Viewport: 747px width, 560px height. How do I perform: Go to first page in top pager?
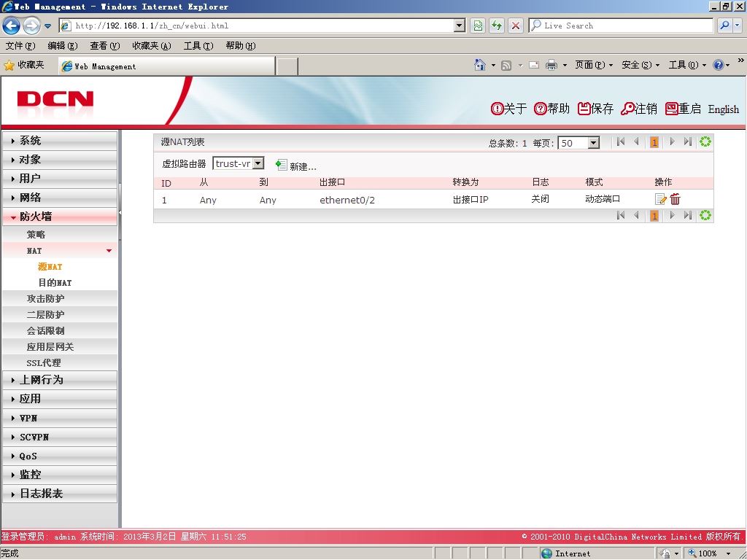[x=620, y=141]
